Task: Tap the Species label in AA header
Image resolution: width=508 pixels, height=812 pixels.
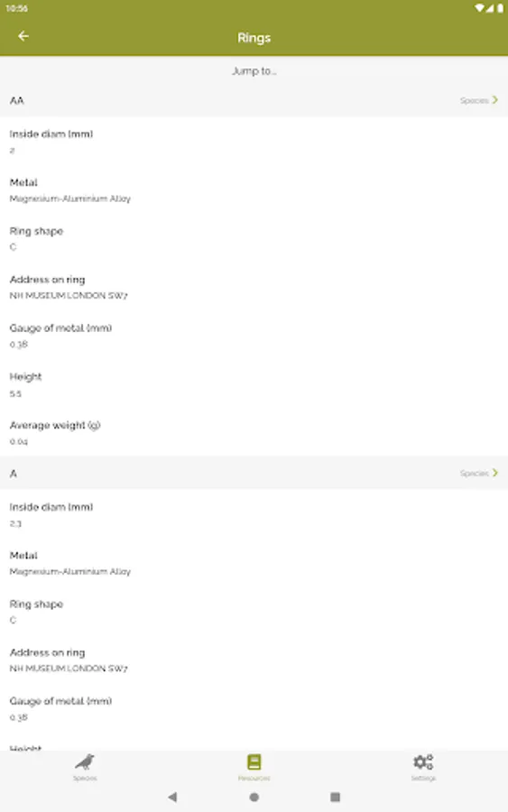Action: pos(474,100)
